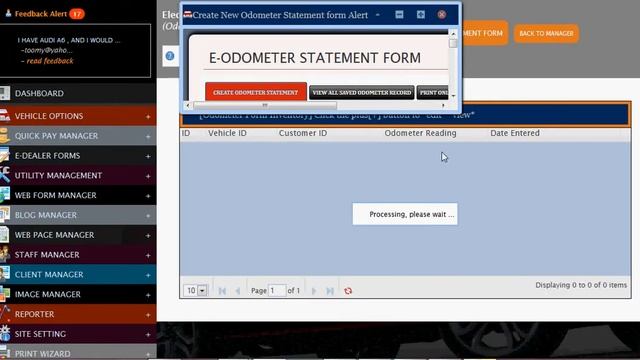Select Vehicle Options menu label

tap(49, 116)
